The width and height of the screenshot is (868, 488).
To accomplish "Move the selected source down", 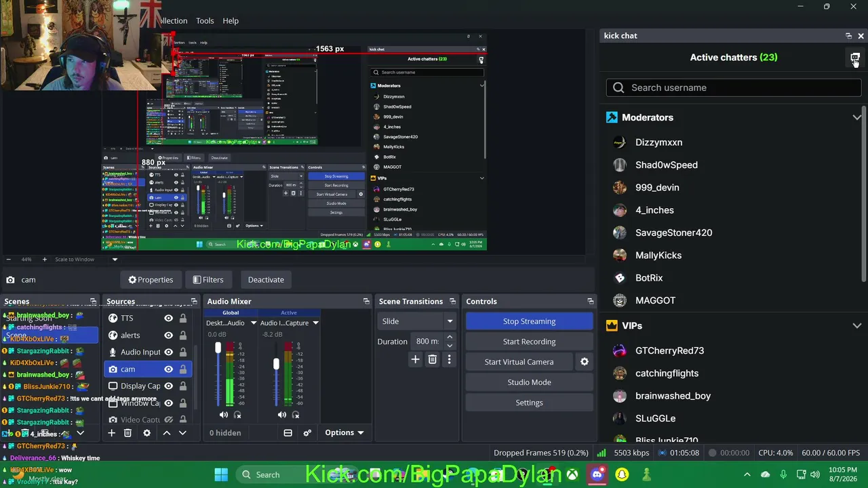I will click(x=182, y=433).
